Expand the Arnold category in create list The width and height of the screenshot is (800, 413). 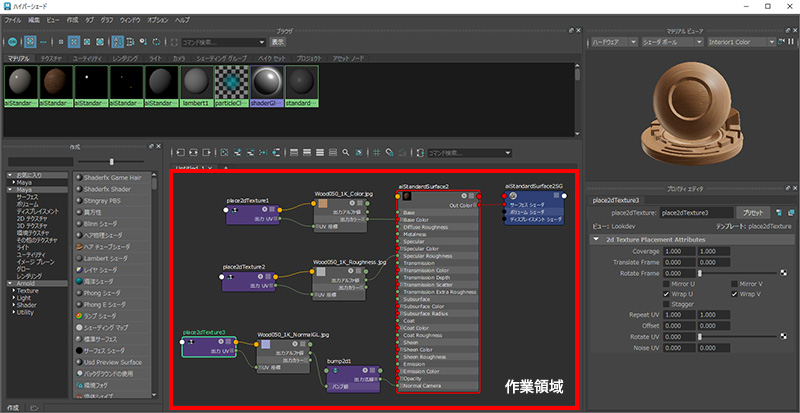click(7, 281)
